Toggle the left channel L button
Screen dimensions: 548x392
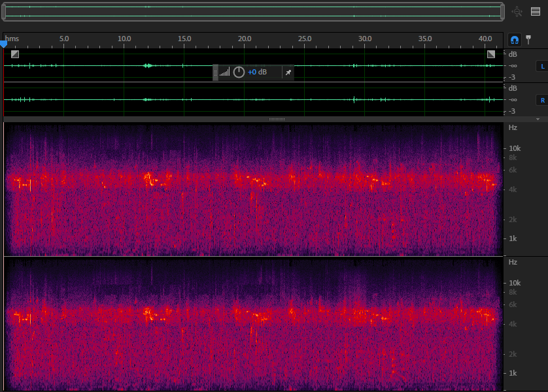(541, 66)
